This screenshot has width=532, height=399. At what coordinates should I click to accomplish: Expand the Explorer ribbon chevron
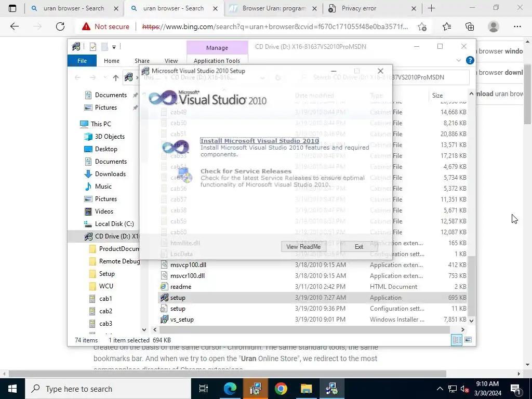click(x=459, y=60)
